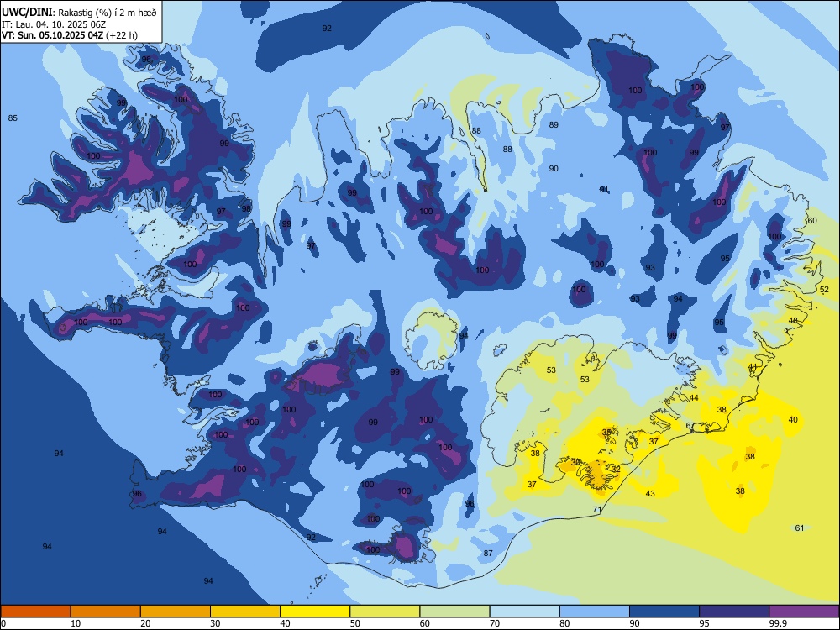Click the lowest value 32 on the map
This screenshot has width=840, height=630.
coord(616,469)
